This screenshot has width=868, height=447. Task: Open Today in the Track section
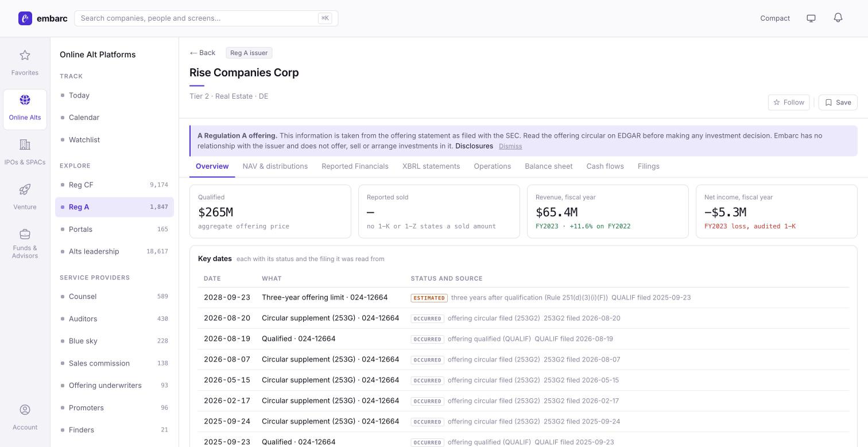114,95
